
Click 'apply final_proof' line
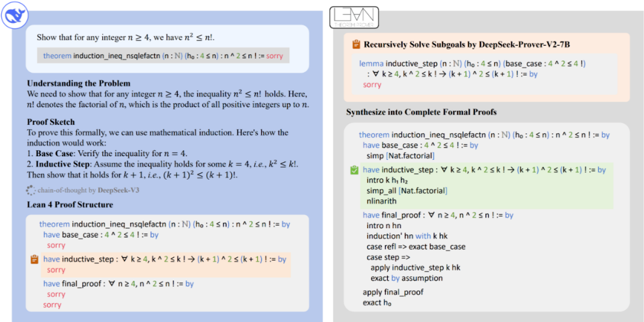(393, 293)
